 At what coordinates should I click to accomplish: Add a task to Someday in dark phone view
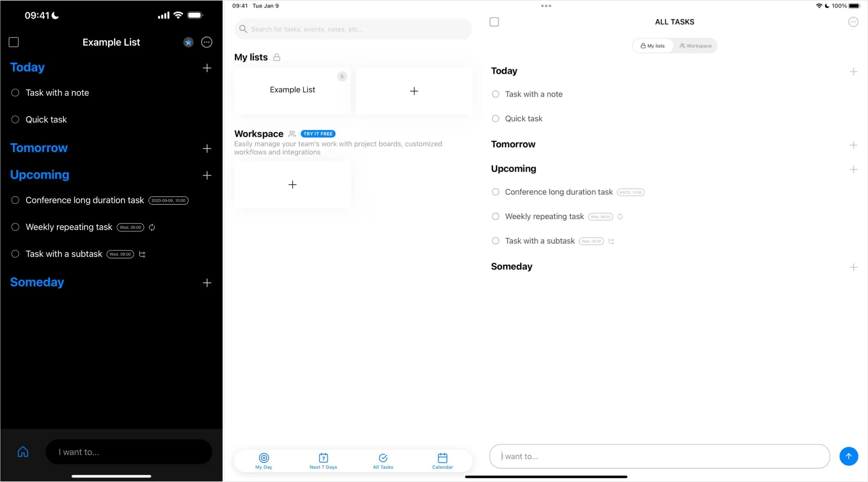[207, 283]
